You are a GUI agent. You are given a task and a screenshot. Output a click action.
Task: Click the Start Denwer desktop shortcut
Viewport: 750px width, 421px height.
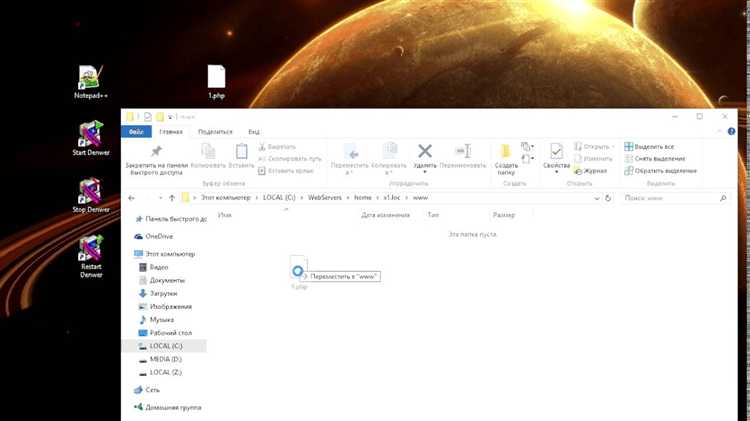click(91, 138)
